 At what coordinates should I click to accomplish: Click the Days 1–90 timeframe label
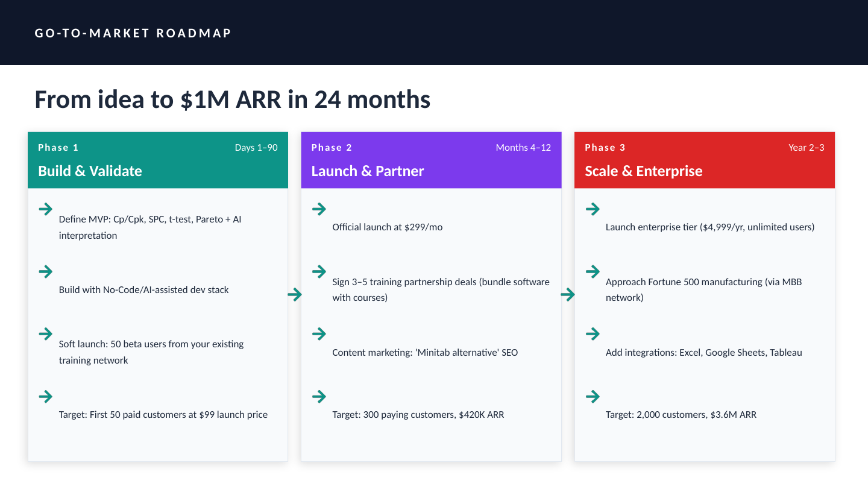coord(256,148)
